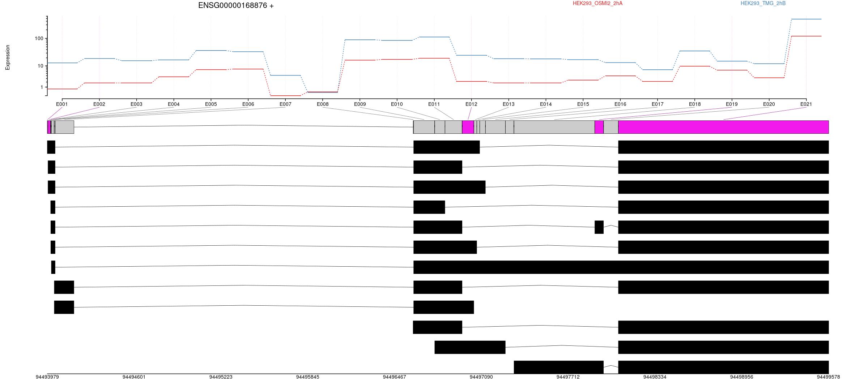Viewport: 868px width, 383px height.
Task: Click the magenta exon linked to E012
Action: tap(468, 127)
